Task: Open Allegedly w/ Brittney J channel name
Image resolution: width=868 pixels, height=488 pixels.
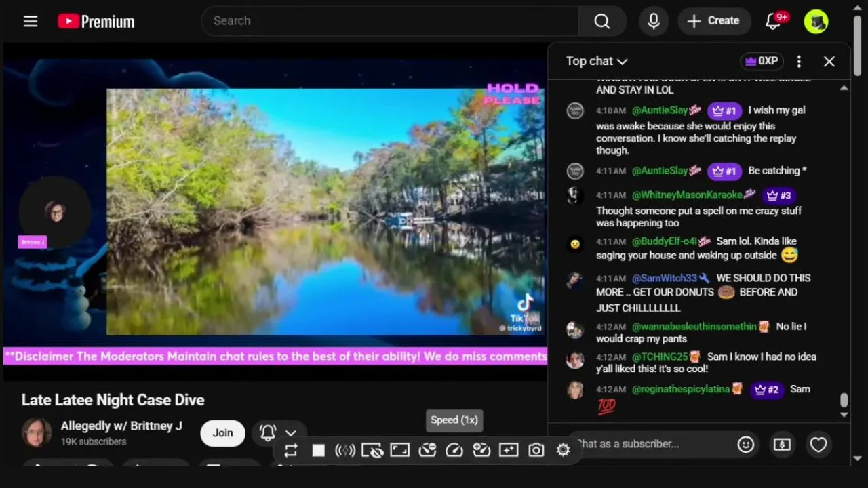Action: pyautogui.click(x=121, y=426)
